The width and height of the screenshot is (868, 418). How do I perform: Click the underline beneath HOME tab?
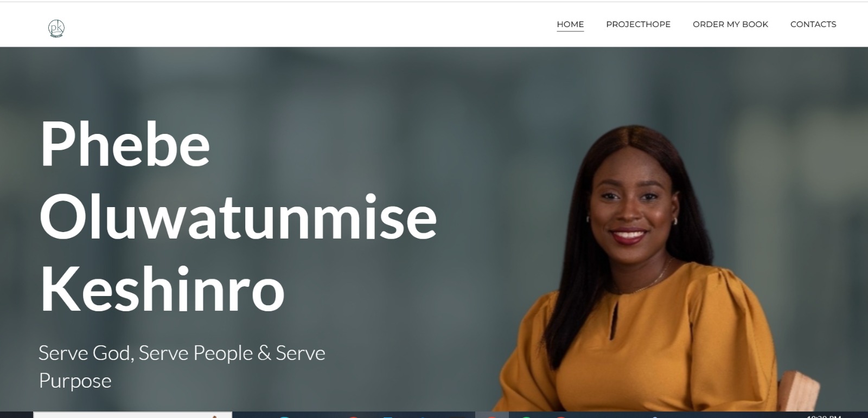tap(570, 31)
